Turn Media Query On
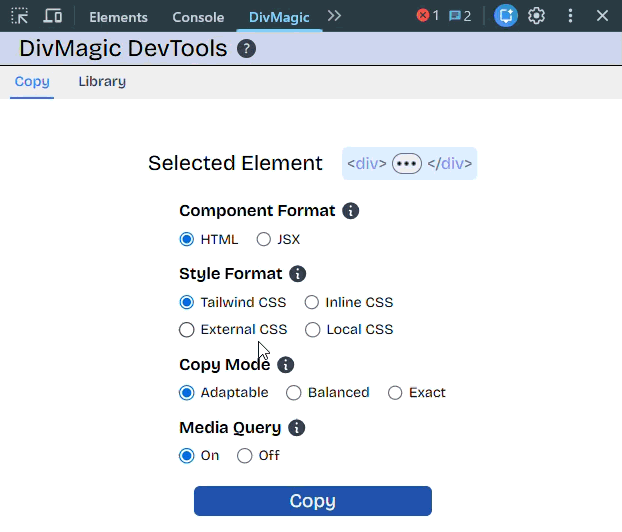The width and height of the screenshot is (622, 532). coord(186,456)
